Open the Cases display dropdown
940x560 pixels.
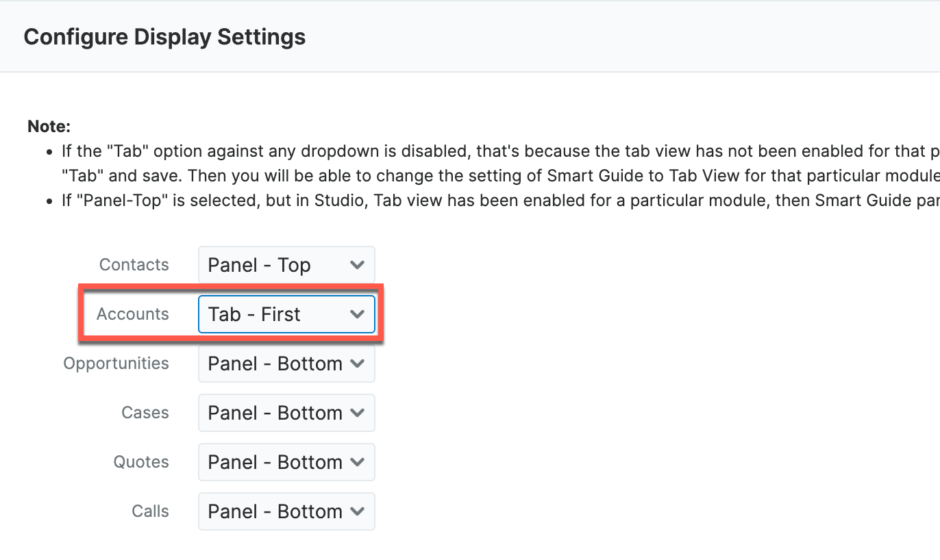[286, 413]
